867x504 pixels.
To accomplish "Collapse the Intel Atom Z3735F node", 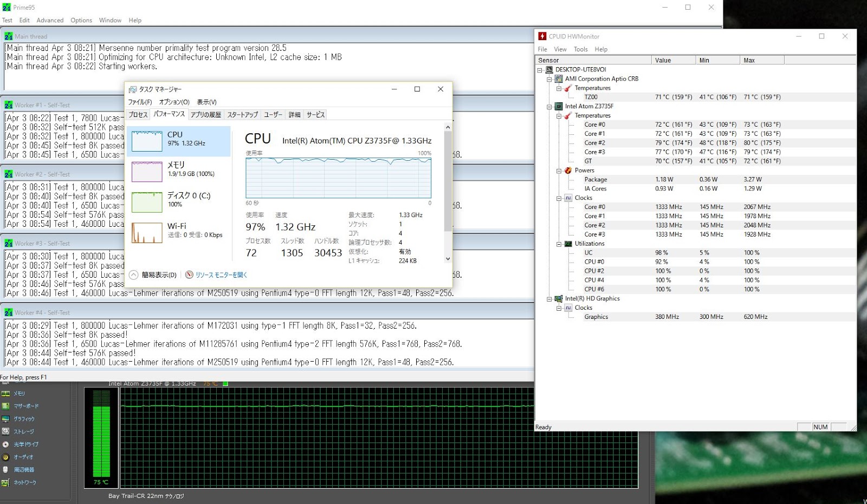I will (x=549, y=107).
